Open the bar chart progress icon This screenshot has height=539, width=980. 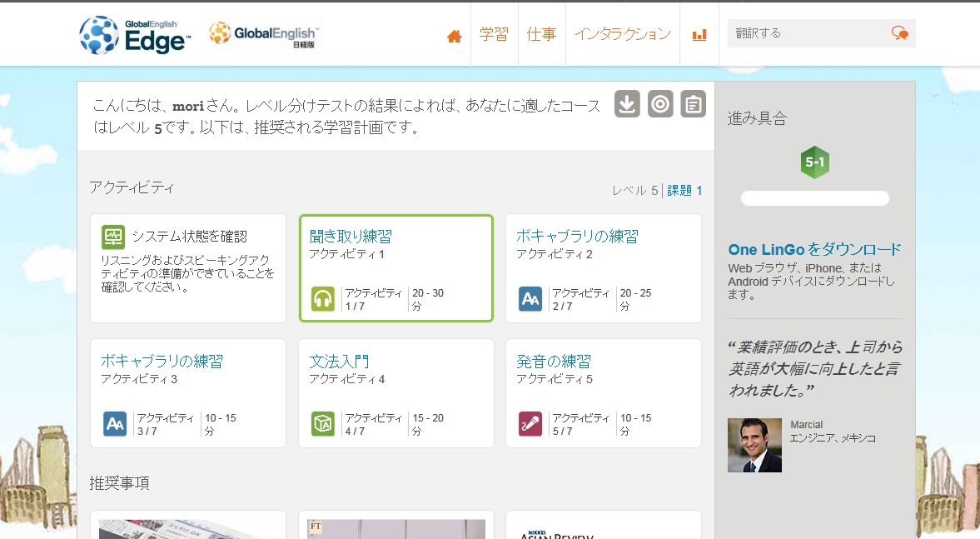click(x=699, y=35)
